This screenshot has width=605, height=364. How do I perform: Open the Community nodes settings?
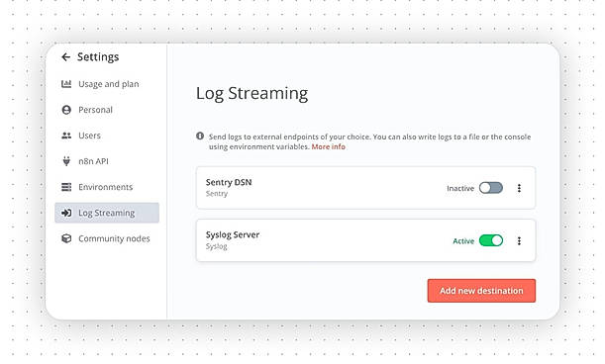(107, 238)
